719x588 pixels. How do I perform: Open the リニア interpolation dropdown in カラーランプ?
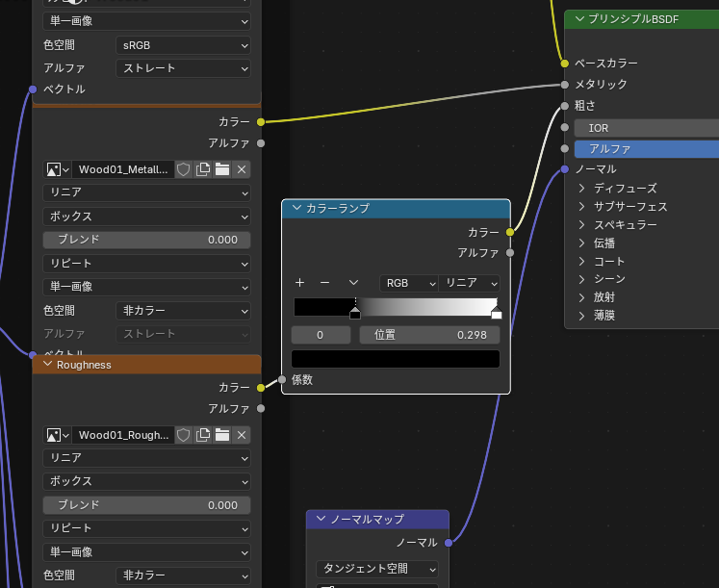pos(470,283)
